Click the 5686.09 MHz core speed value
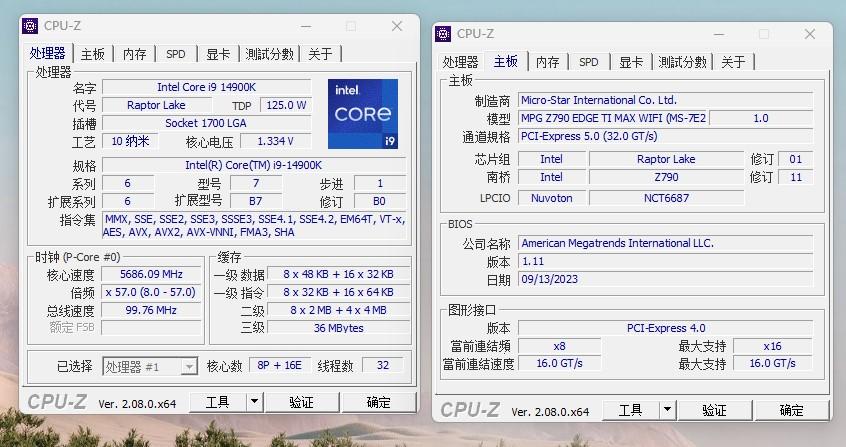The image size is (846, 447). tap(151, 274)
